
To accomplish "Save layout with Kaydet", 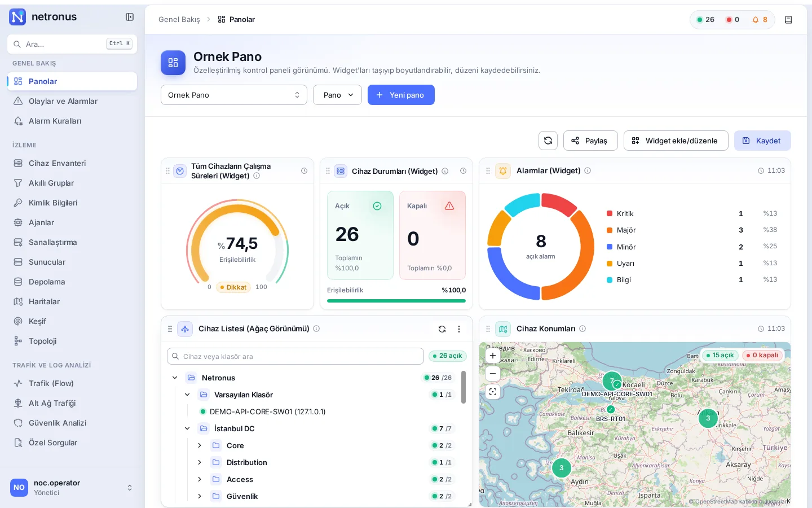I will click(x=762, y=141).
